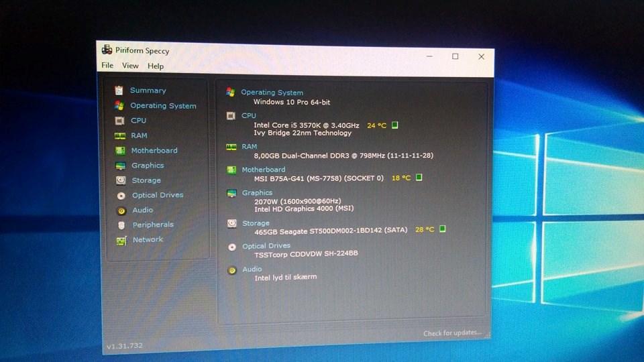The height and width of the screenshot is (362, 644).
Task: Select RAM label in the sidebar
Action: (139, 135)
